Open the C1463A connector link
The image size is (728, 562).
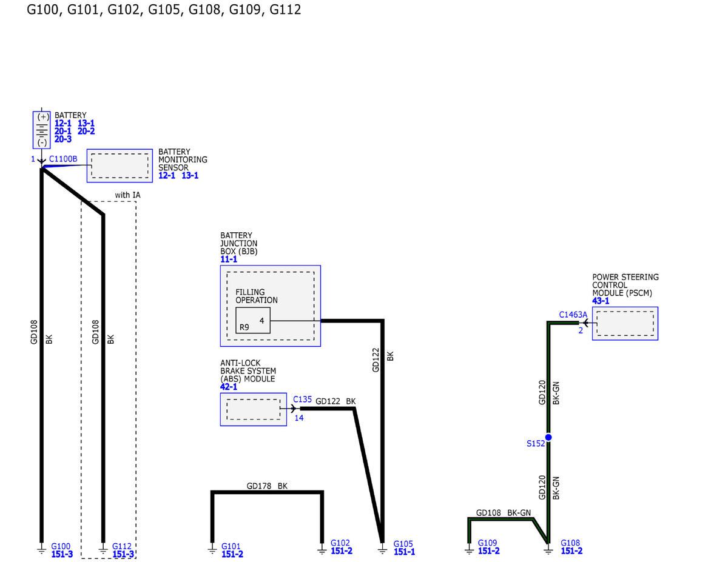(x=573, y=315)
